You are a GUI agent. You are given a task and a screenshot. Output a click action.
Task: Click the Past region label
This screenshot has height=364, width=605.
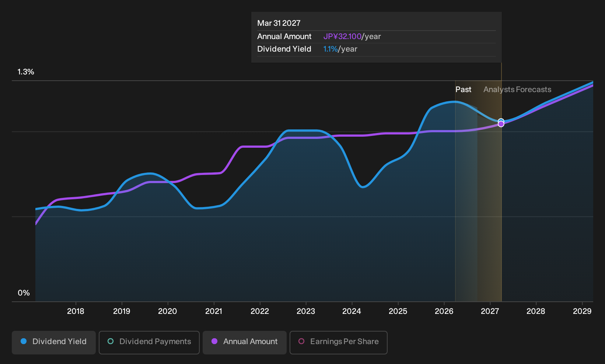tap(463, 90)
